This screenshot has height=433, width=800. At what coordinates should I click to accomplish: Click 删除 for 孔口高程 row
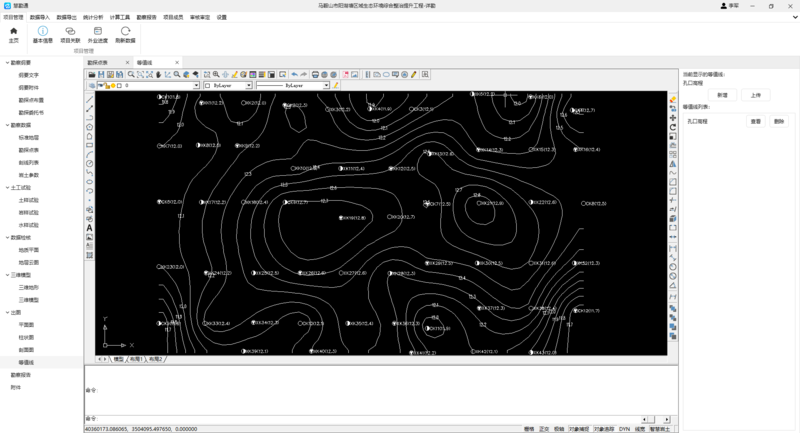779,121
